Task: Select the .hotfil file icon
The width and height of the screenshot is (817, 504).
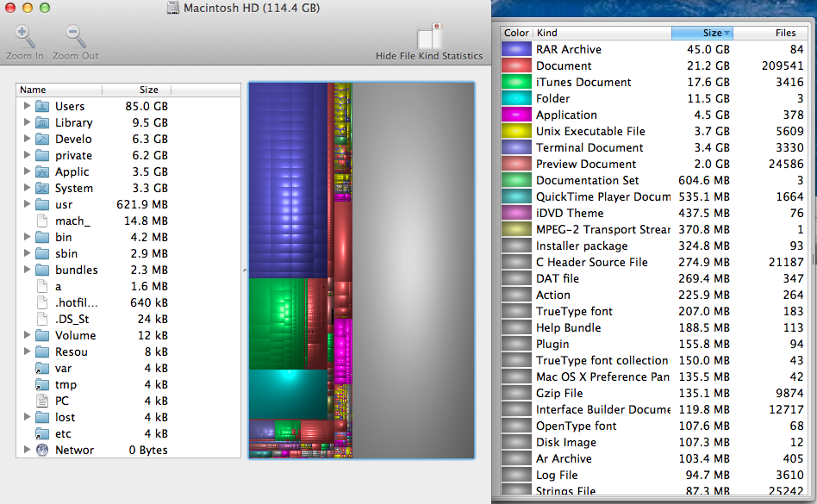Action: point(42,302)
